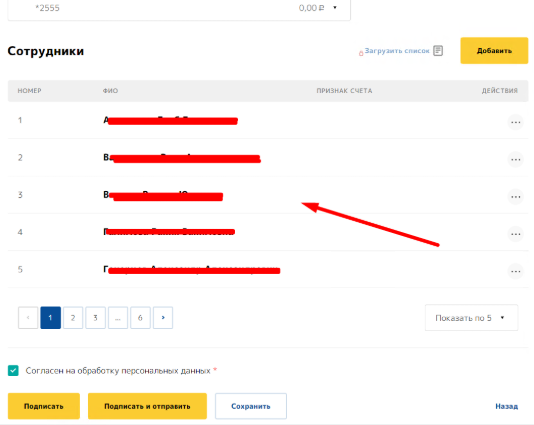Screen dimensions: 534x425
Task: Expand the account *2555 dropdown arrow
Action: pos(335,7)
